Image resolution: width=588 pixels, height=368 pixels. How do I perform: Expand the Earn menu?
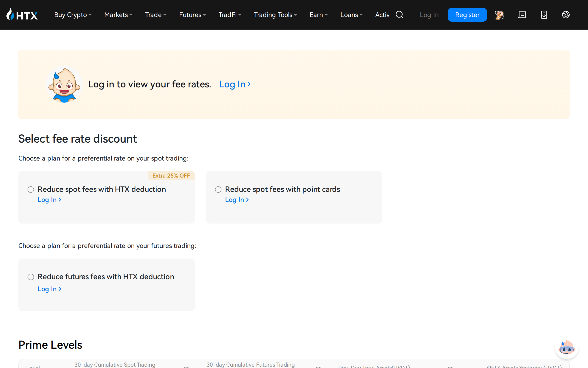(319, 15)
